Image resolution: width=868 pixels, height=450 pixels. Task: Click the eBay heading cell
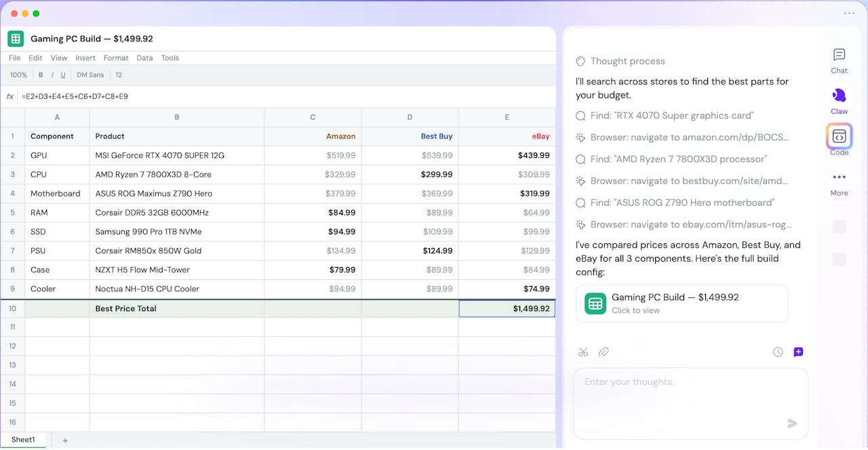[507, 136]
